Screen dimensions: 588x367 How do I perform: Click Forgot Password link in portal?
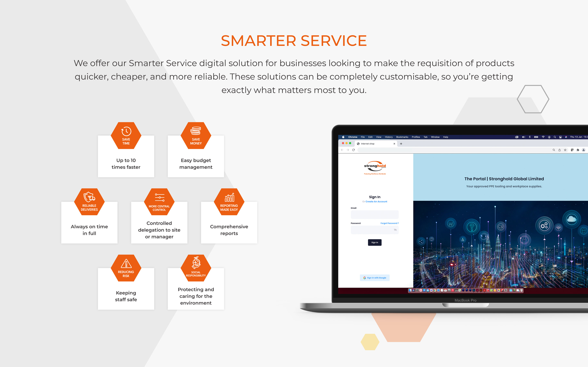coord(390,223)
